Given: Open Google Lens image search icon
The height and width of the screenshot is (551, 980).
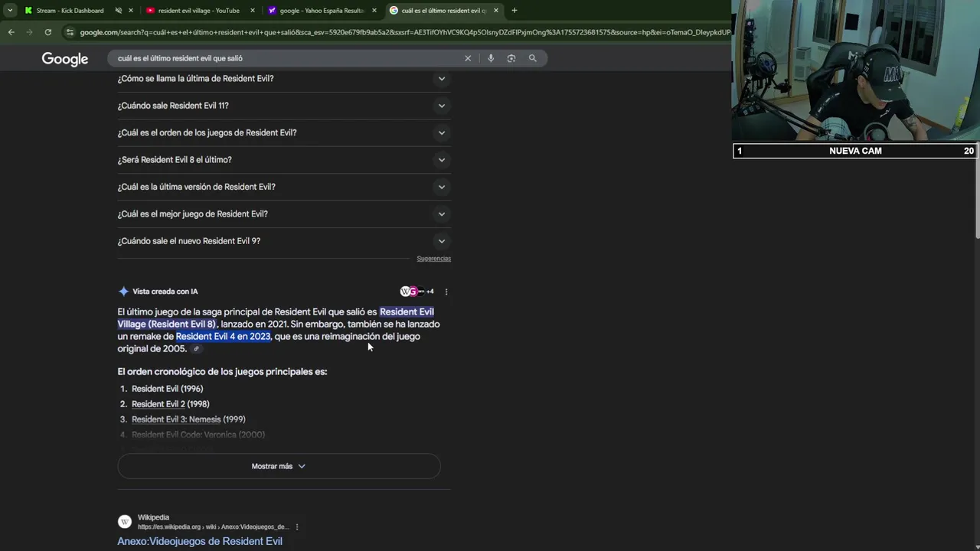Looking at the screenshot, I should coord(511,58).
